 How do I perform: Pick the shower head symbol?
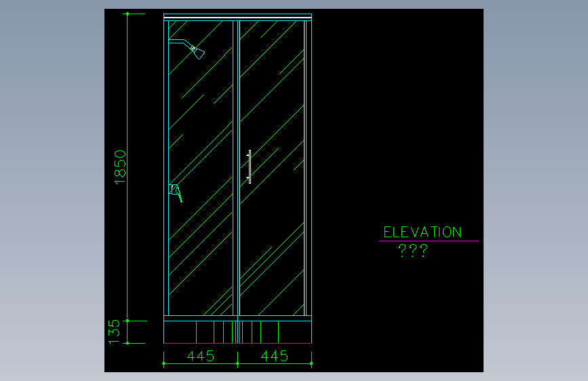(187, 49)
